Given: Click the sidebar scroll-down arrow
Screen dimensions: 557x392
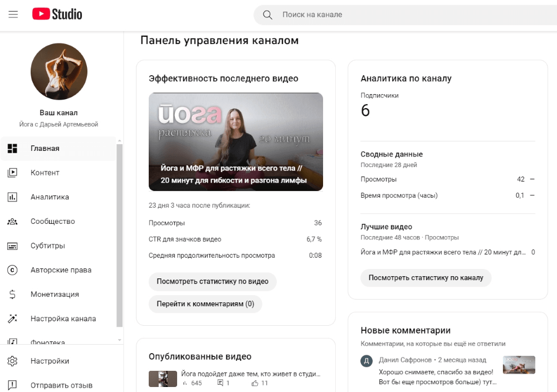Looking at the screenshot, I should tap(120, 340).
